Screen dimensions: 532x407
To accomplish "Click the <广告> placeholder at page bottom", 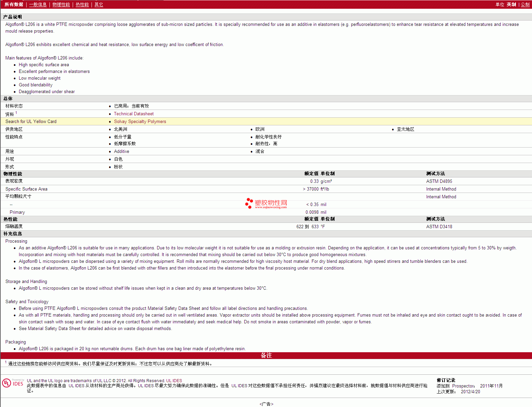I will click(x=266, y=404).
